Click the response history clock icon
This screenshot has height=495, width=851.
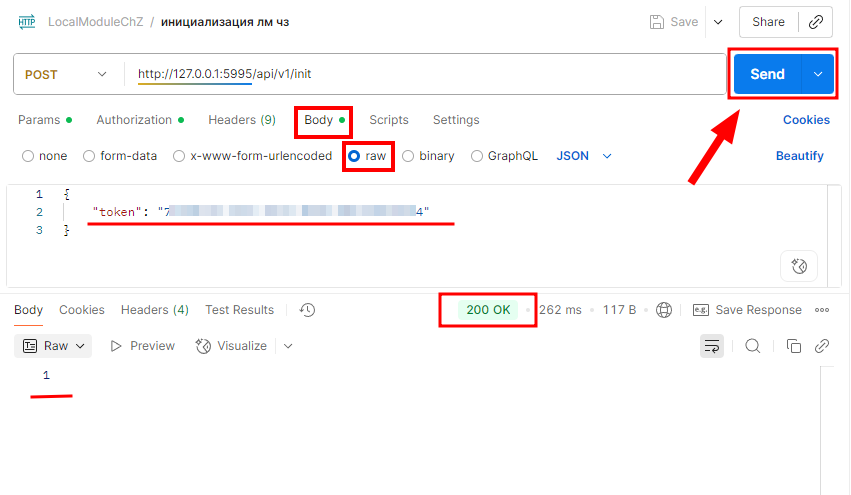pos(307,310)
